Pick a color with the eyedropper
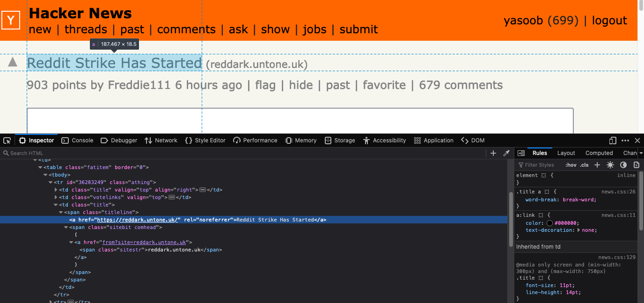Screen dimensions: 644x303 pyautogui.click(x=506, y=153)
